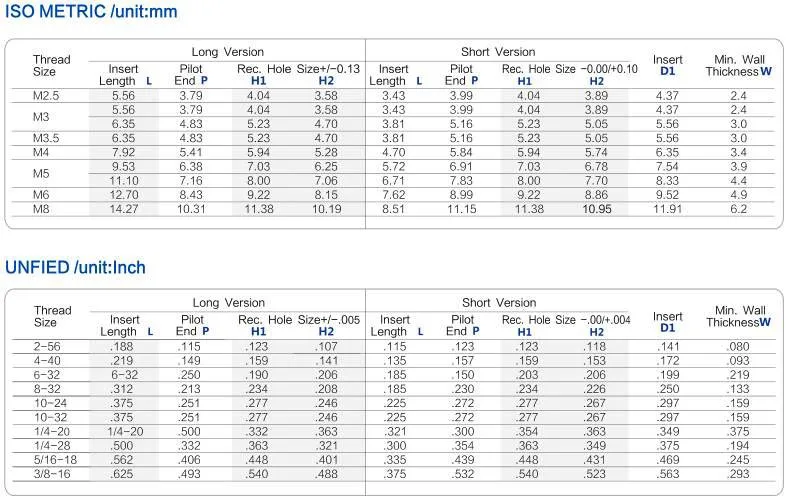The height and width of the screenshot is (500, 790).
Task: Click the .563 insert D1 value
Action: point(667,473)
